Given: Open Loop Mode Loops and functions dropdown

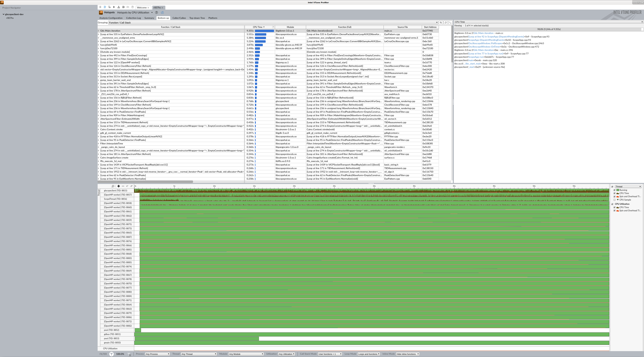Looking at the screenshot, I should coord(369,354).
